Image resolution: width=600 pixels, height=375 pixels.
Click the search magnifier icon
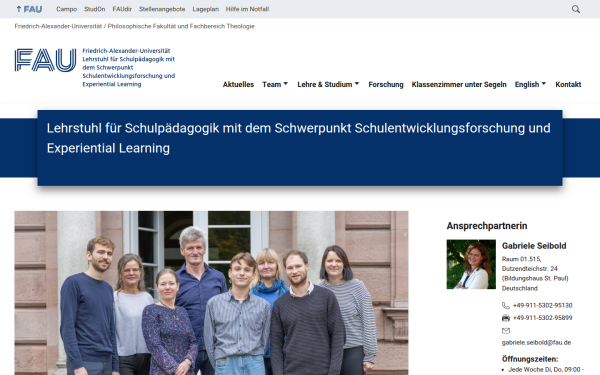pos(576,9)
